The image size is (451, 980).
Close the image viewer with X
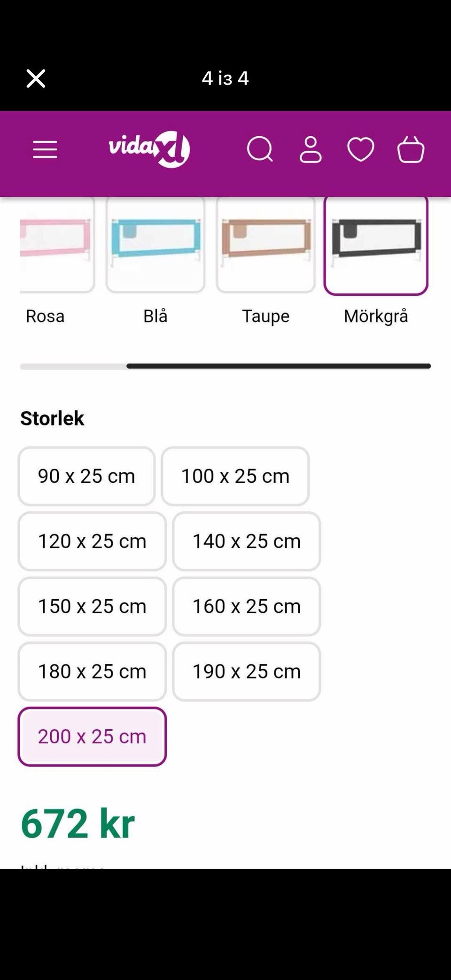coord(36,78)
